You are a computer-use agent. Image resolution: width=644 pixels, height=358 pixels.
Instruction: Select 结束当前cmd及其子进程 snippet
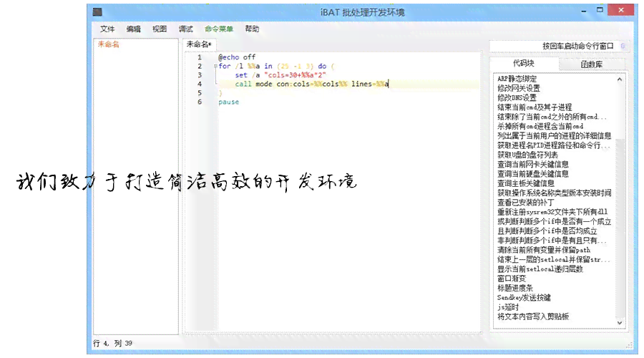click(x=535, y=107)
